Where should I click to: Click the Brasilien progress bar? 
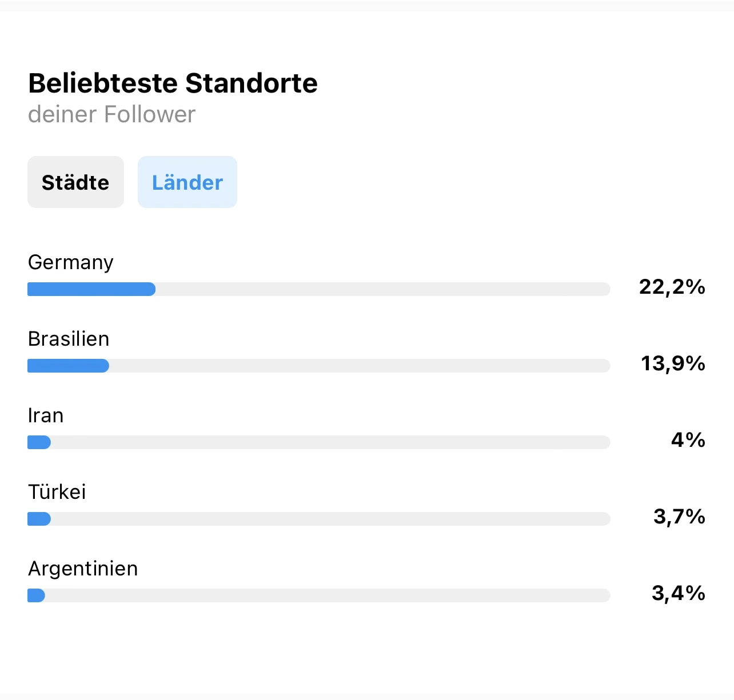tap(318, 366)
